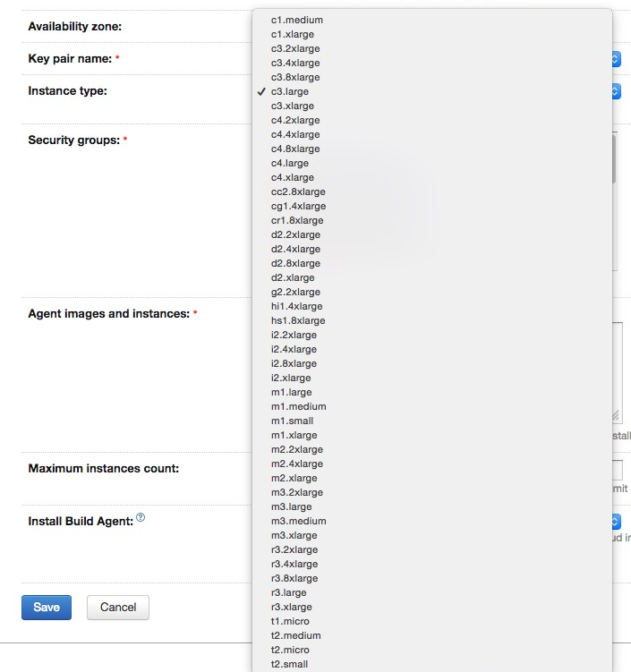The height and width of the screenshot is (672, 631).
Task: Save the cloud profile settings
Action: [x=47, y=608]
